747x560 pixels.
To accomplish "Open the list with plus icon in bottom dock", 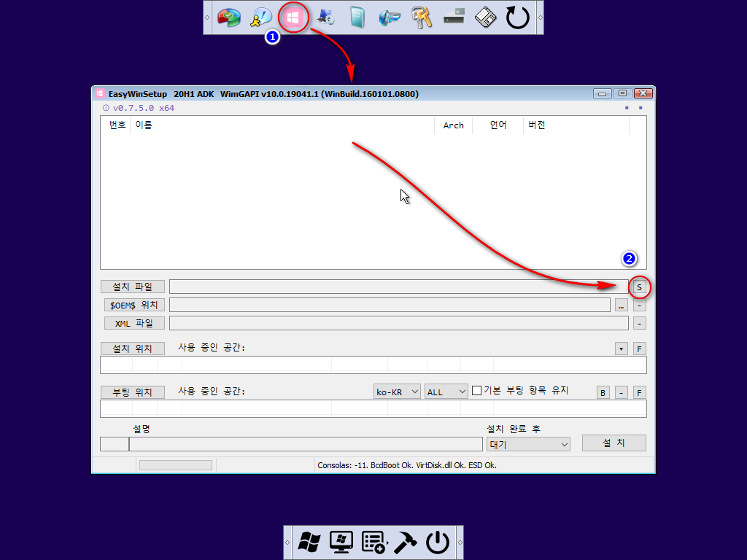I will 374,542.
